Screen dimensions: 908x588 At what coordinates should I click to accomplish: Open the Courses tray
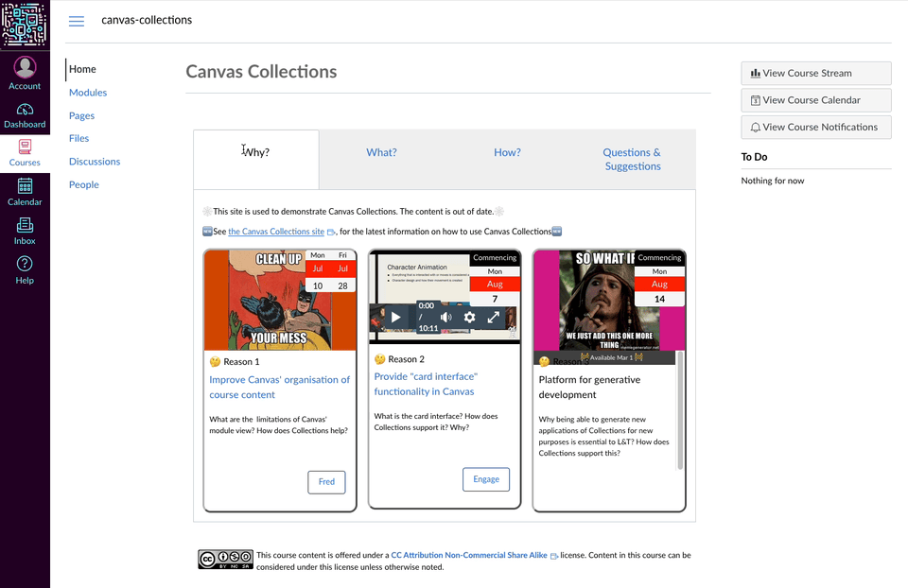pyautogui.click(x=25, y=153)
